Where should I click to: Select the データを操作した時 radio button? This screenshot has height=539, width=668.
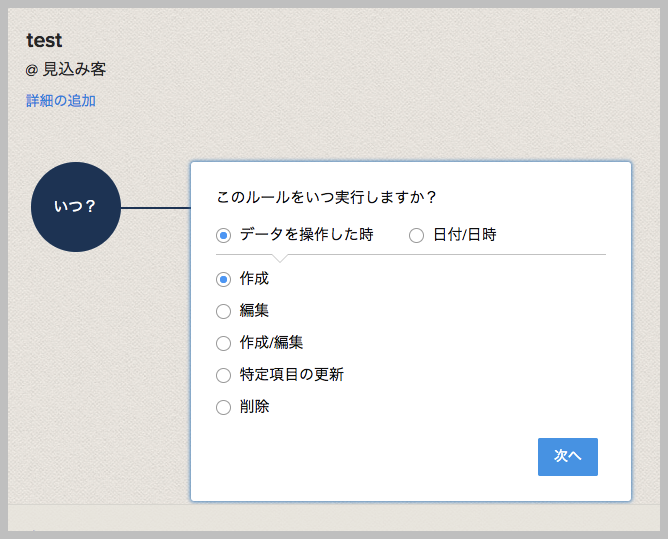click(224, 236)
